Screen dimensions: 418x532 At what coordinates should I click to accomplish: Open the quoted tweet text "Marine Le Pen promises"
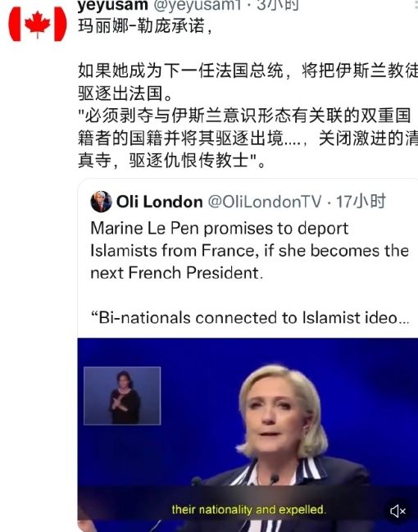click(x=219, y=228)
